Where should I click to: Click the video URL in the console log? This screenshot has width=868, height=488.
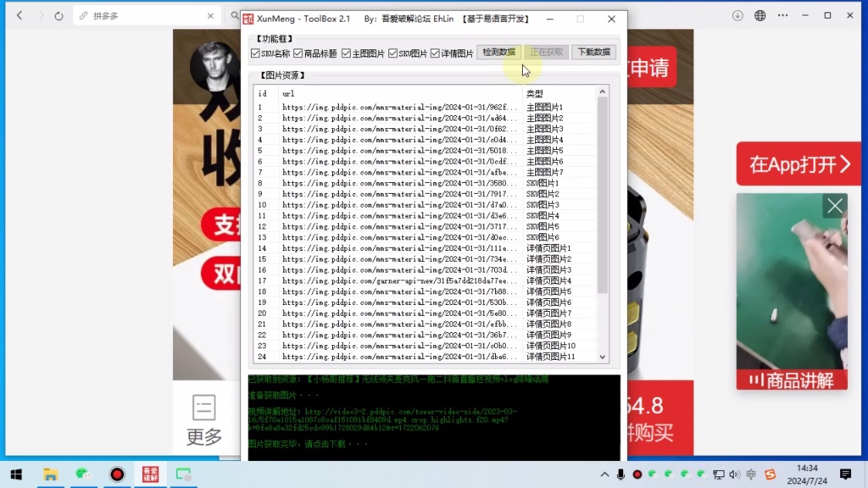tap(382, 420)
